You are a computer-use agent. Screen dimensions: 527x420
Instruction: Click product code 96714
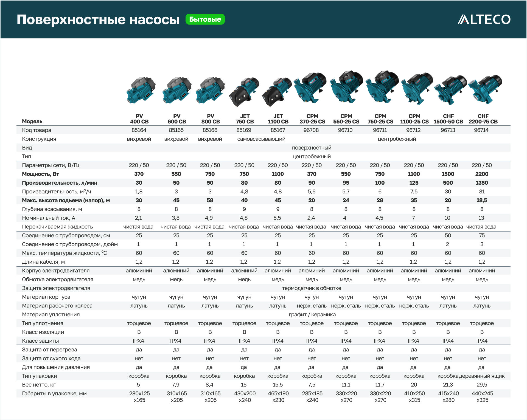(481, 130)
